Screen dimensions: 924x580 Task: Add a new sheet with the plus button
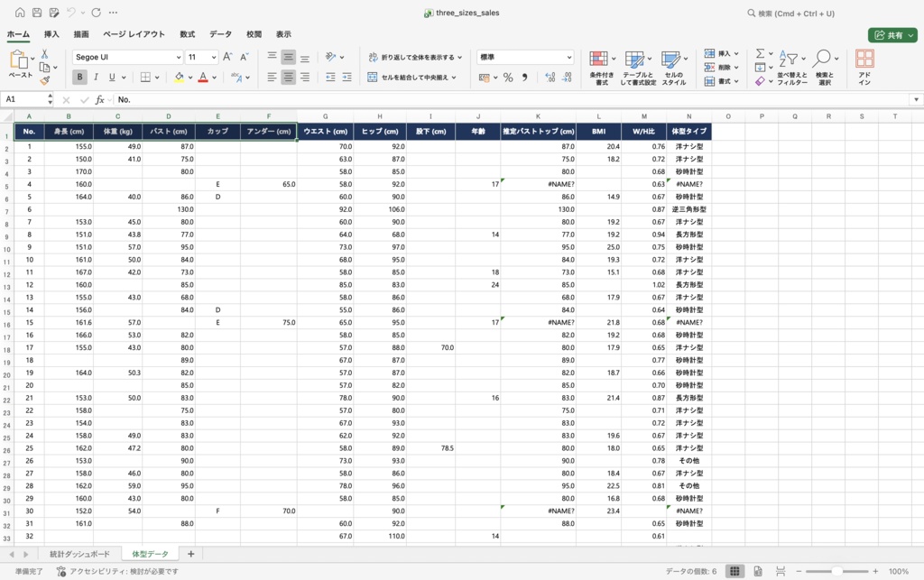pos(190,554)
